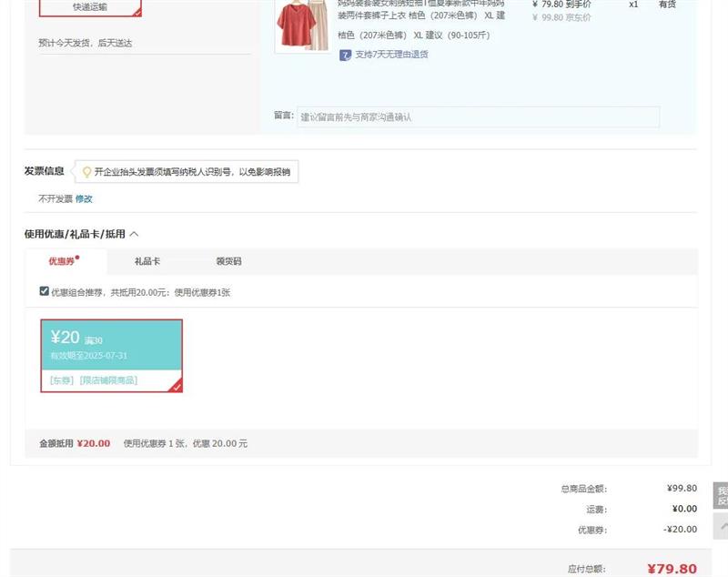The image size is (728, 577).
Task: Click the lightbulb tip icon beside 发票信息
Action: (x=87, y=171)
